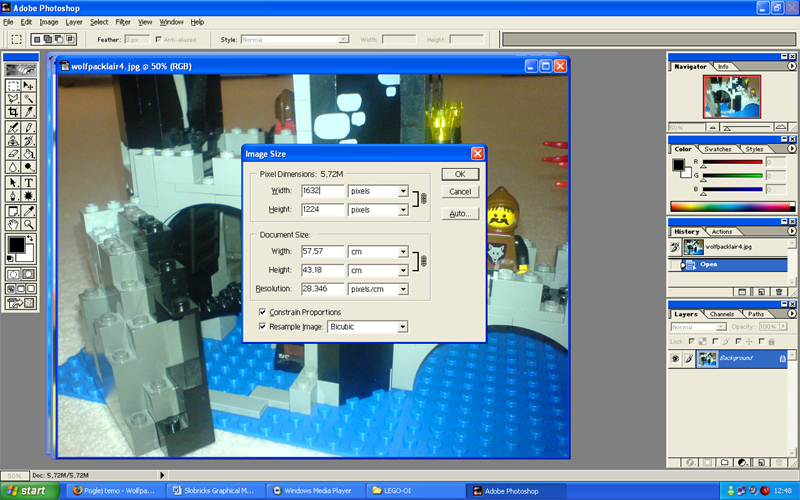Open Bicubic resample method dropdown
The image size is (800, 500).
click(x=403, y=327)
